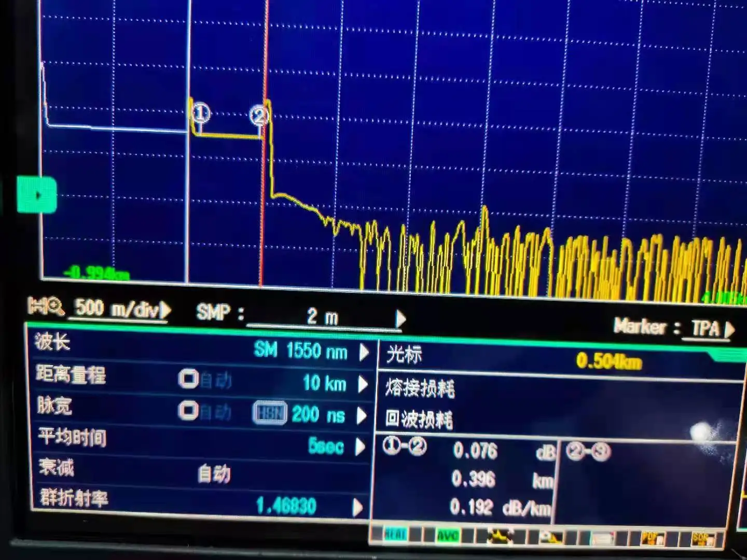
Task: Select the 5sec averaging time value
Action: coord(326,446)
